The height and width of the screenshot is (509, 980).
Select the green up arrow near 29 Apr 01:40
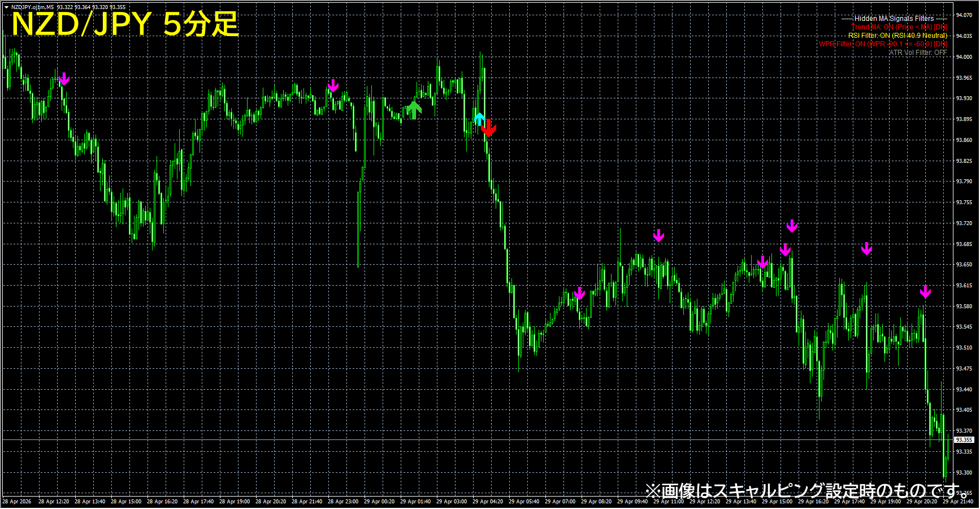[414, 110]
